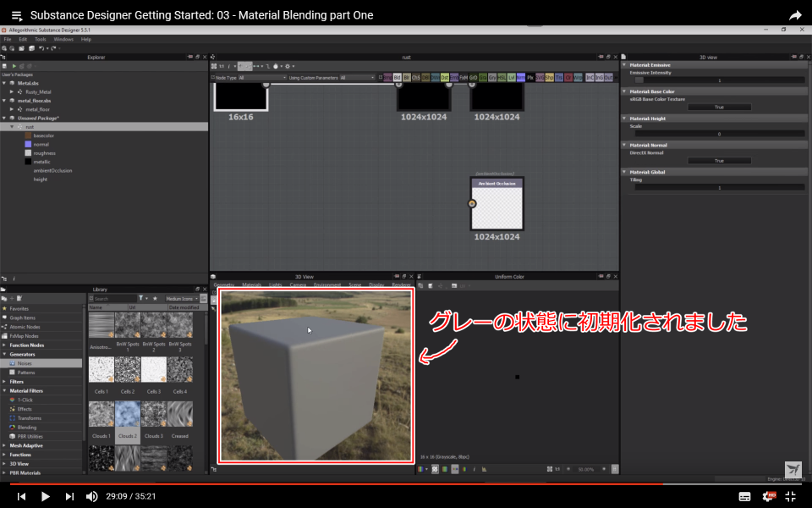
Task: Click the Bld blend node shortcut
Action: click(398, 77)
